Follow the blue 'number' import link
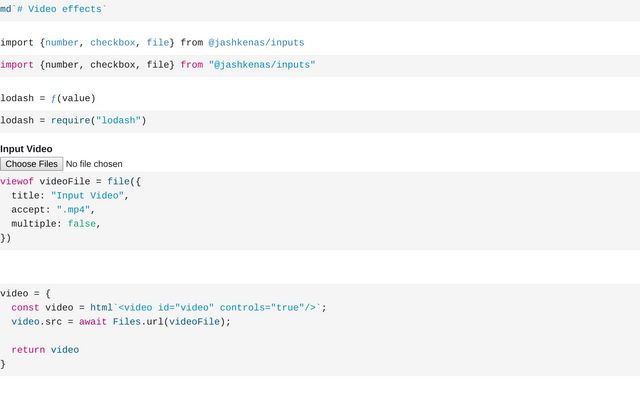The image size is (640, 400). click(x=62, y=42)
